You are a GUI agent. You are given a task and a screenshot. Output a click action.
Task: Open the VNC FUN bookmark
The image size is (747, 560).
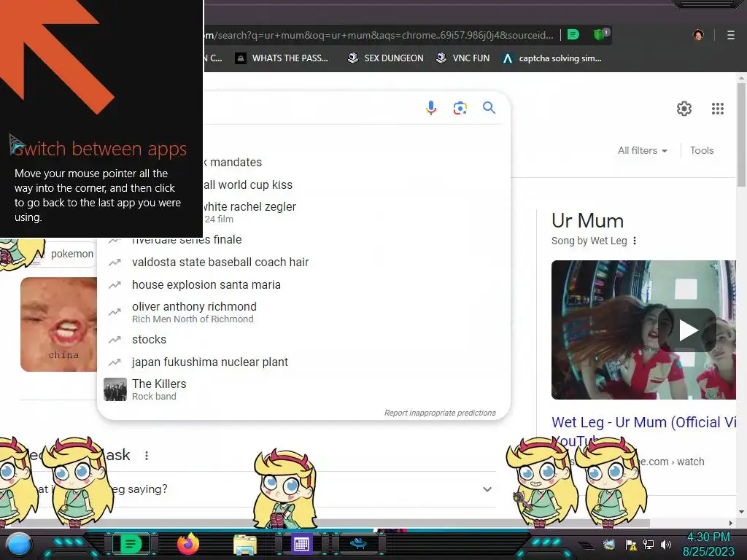click(x=463, y=58)
